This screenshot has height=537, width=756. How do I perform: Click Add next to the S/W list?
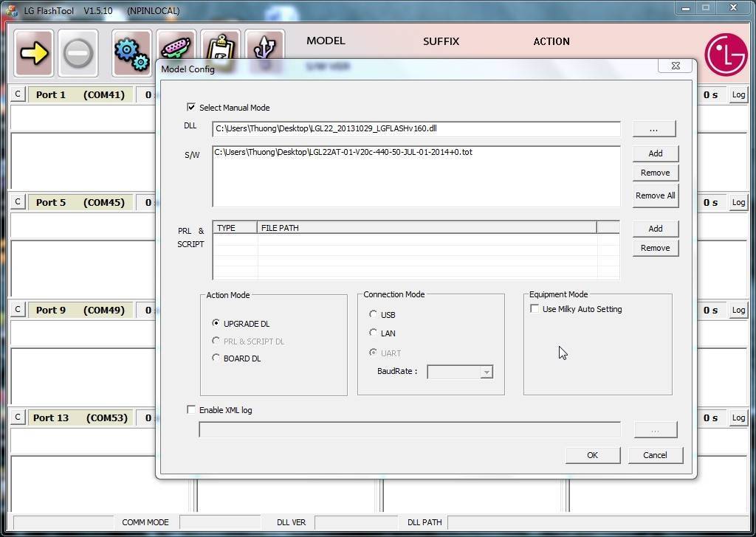(656, 153)
